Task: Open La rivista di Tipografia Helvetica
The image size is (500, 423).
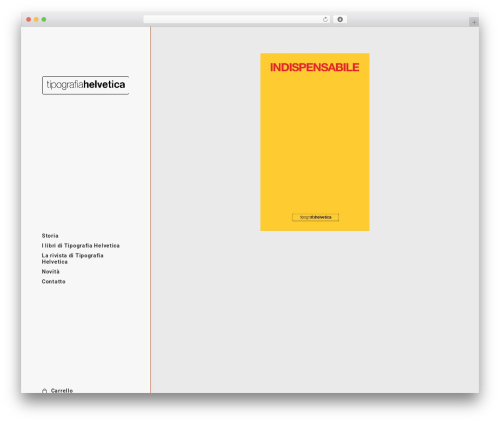Action: tap(73, 259)
